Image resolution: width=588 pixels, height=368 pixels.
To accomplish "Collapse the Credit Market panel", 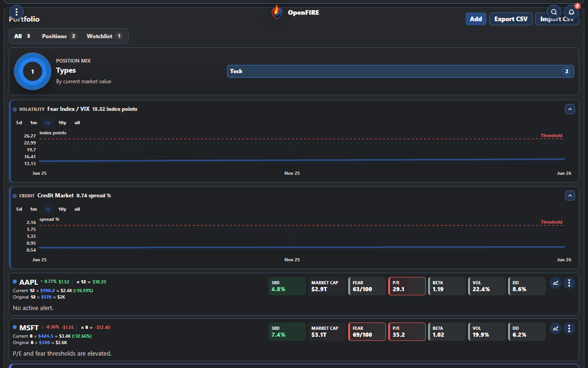I will click(570, 195).
